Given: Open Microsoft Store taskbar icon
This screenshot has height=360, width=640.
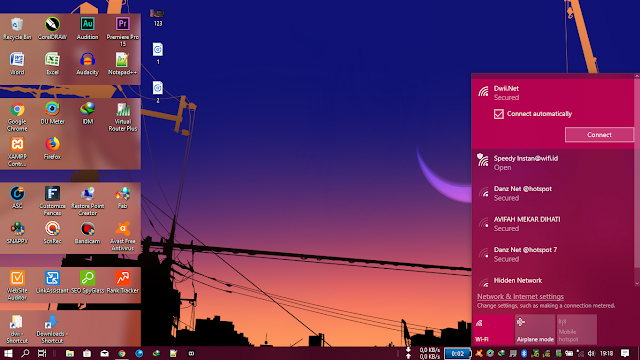Looking at the screenshot, I should click(x=87, y=353).
